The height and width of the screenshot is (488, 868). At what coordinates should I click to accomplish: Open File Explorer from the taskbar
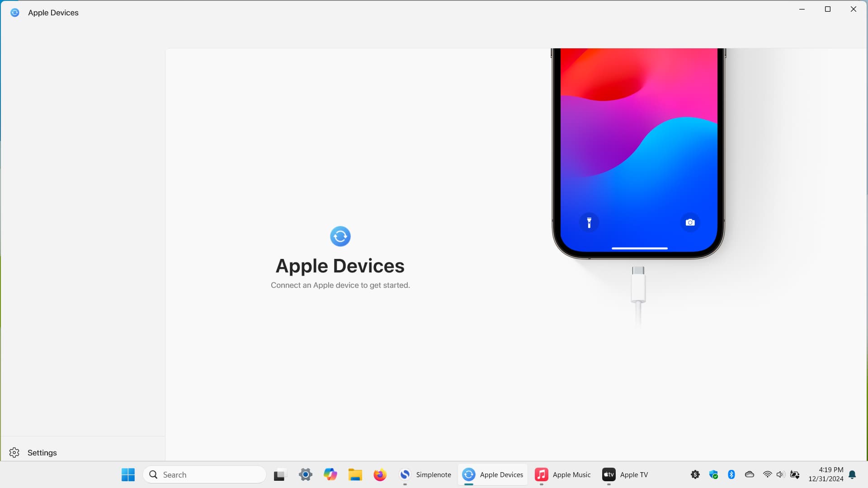355,474
